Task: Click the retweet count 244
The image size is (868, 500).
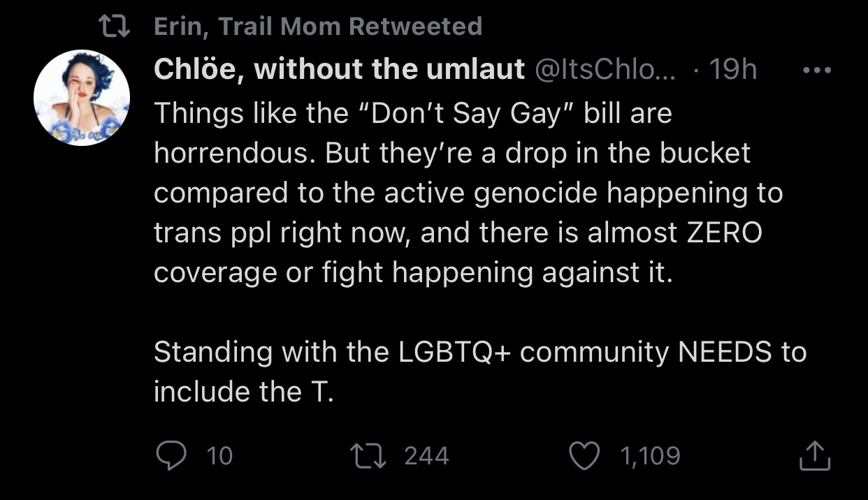Action: 426,456
